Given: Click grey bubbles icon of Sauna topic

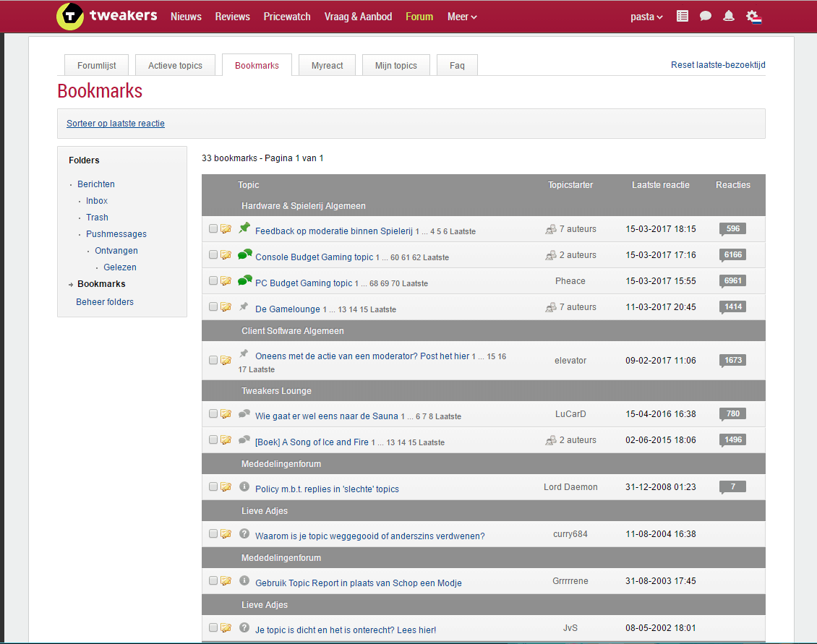Looking at the screenshot, I should pyautogui.click(x=244, y=413).
